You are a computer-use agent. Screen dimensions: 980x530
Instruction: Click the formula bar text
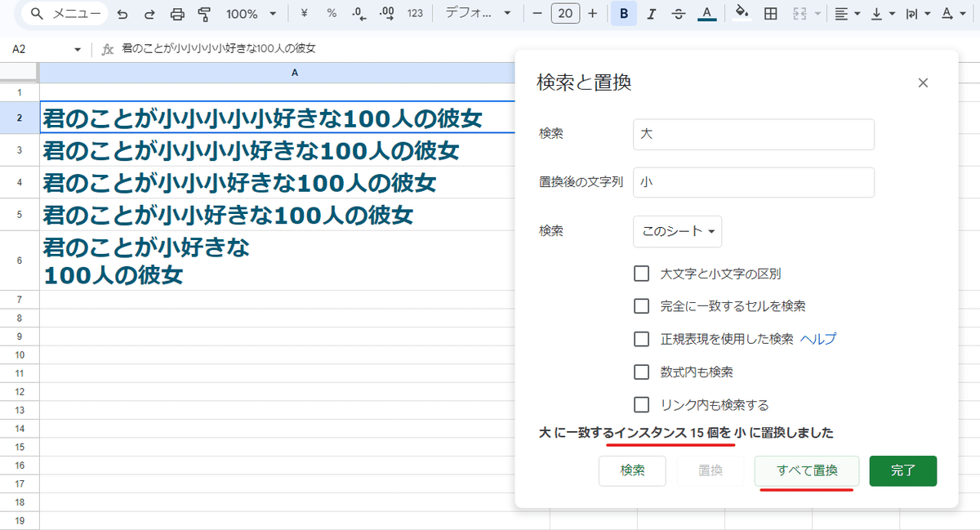(x=218, y=49)
